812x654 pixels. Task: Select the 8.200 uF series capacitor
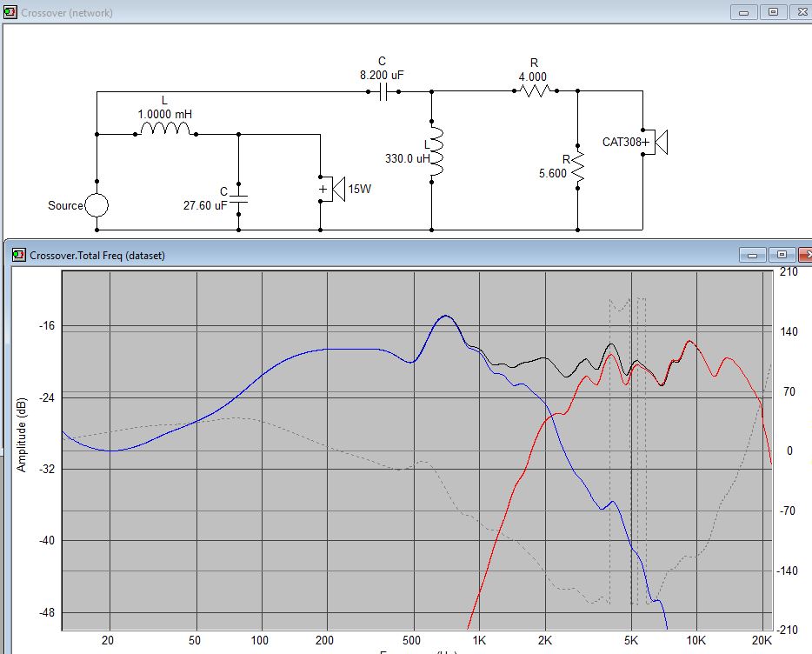coord(382,91)
